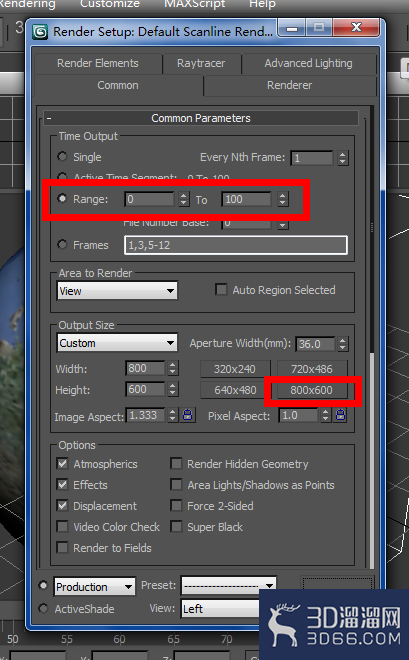Image resolution: width=409 pixels, height=660 pixels.
Task: Open the Rendering menu
Action: pos(27,4)
